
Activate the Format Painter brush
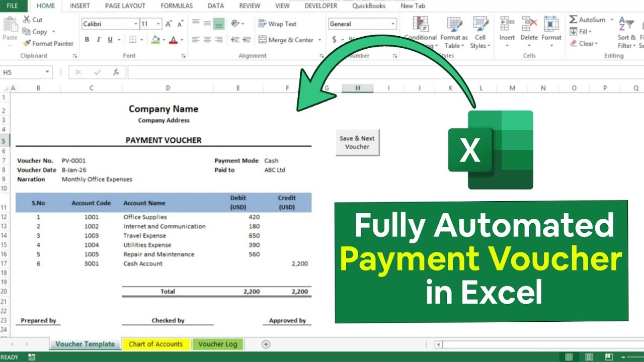tap(27, 44)
